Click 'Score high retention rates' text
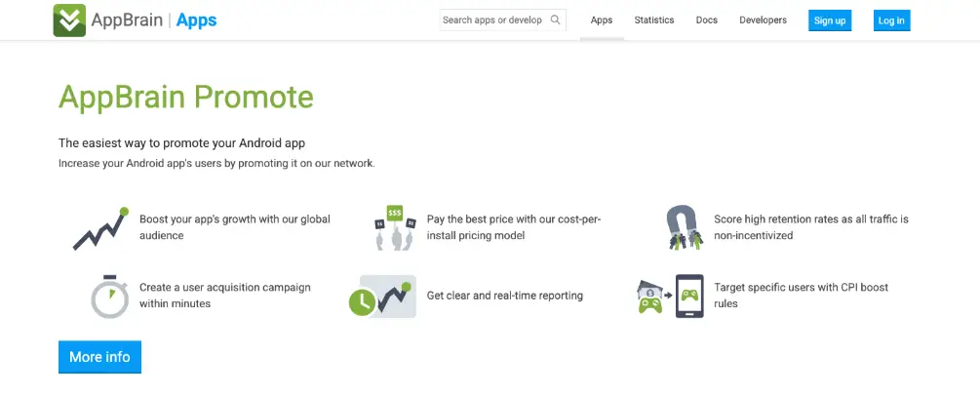Screen dimensions: 980x396 (x=811, y=227)
